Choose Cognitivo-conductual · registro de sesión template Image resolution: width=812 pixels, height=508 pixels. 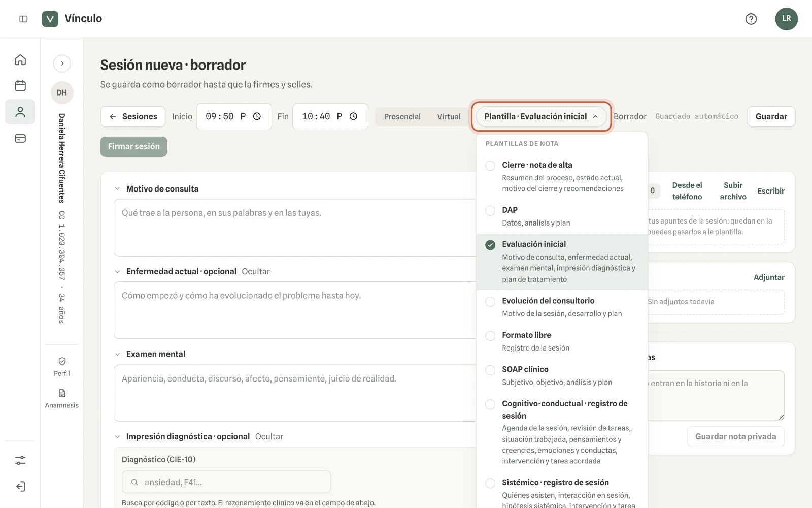click(562, 432)
